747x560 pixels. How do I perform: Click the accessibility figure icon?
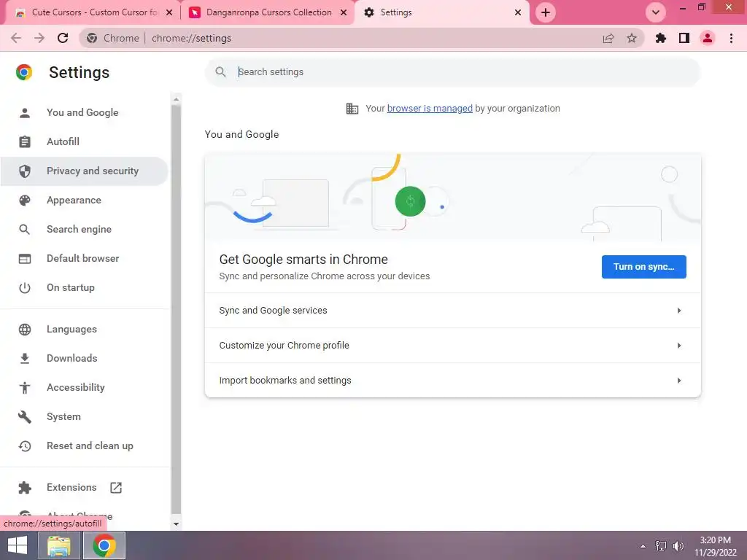click(25, 388)
